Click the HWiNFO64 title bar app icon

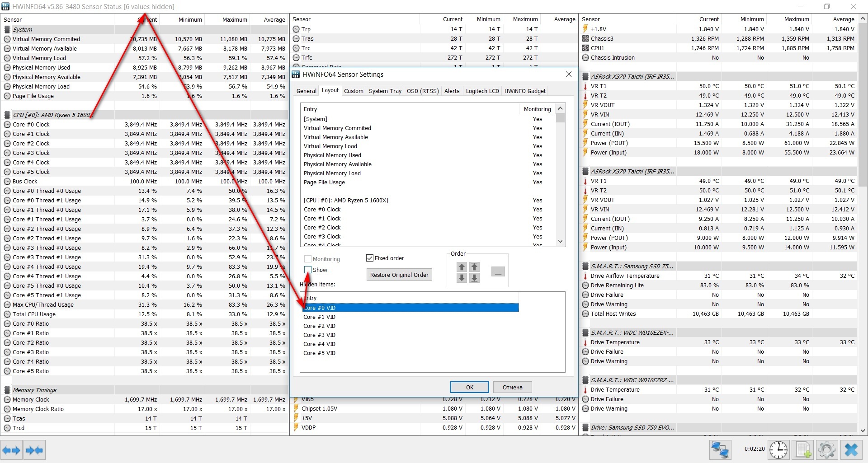tap(5, 6)
